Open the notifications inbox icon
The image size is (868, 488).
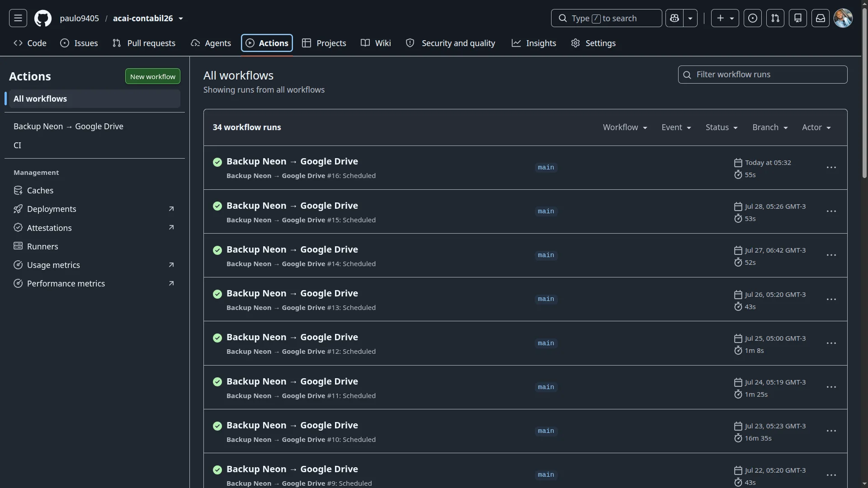pos(821,18)
